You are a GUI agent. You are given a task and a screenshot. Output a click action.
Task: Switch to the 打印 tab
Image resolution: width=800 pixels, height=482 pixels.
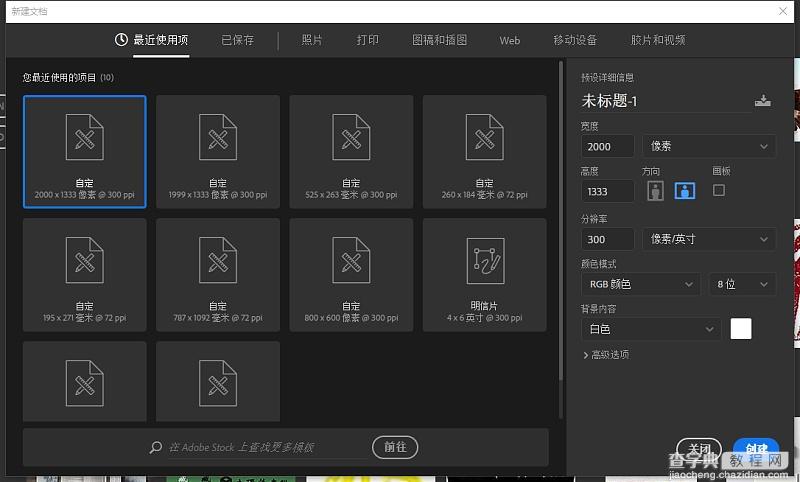point(367,40)
